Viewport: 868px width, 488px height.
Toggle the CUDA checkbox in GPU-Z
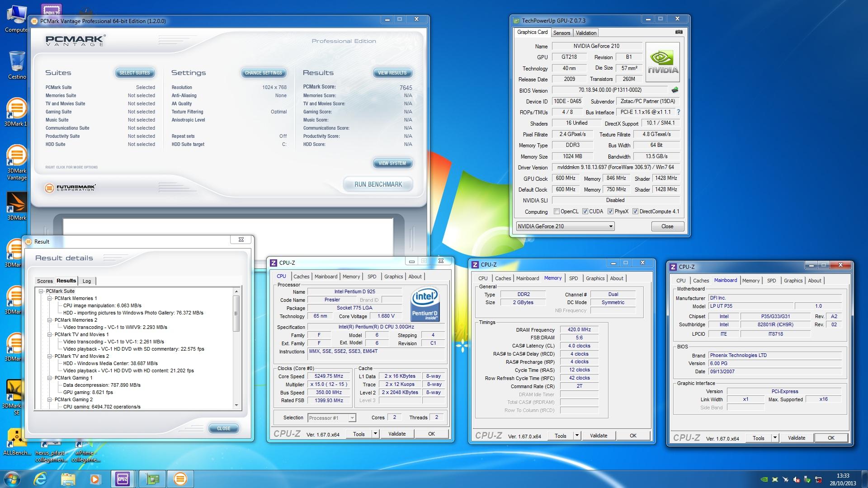pos(585,211)
